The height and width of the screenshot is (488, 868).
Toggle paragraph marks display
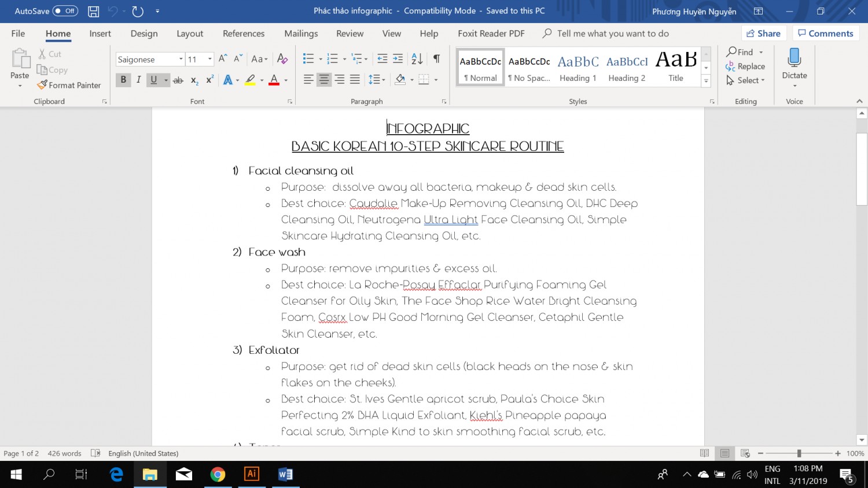pos(436,59)
